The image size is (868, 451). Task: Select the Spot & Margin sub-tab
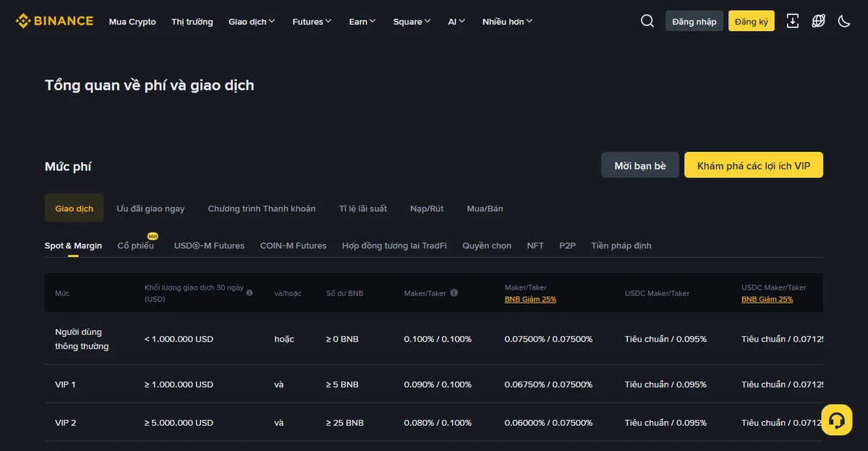coord(73,245)
